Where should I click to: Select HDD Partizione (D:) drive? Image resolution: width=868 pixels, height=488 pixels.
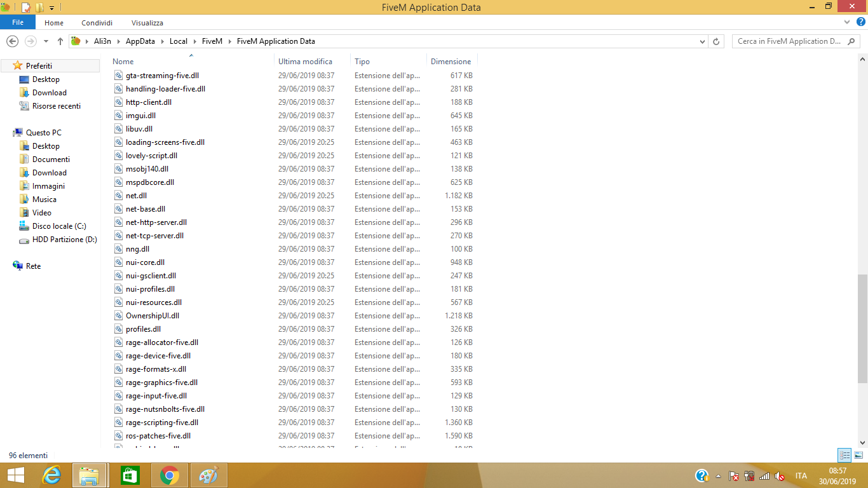pyautogui.click(x=64, y=240)
